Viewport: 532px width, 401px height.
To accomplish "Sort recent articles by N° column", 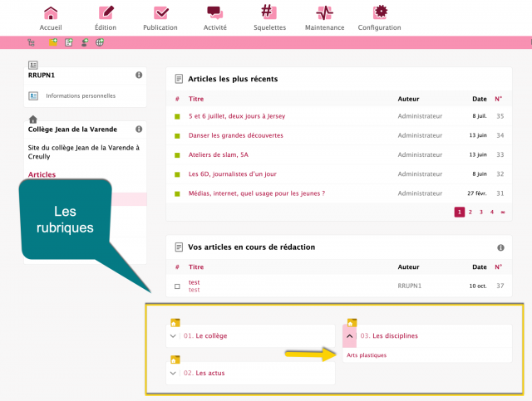I will pyautogui.click(x=498, y=99).
